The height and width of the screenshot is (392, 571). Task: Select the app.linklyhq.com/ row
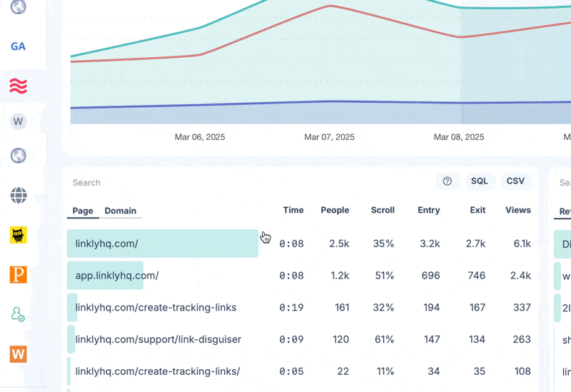click(117, 276)
